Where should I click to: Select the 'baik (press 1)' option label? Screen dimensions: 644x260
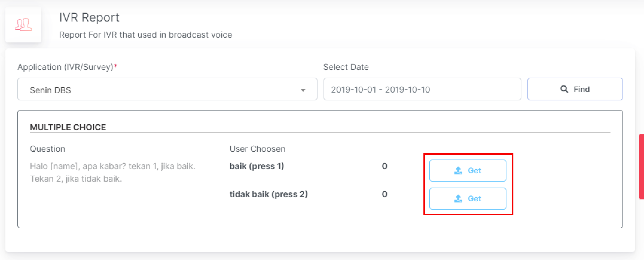[256, 166]
